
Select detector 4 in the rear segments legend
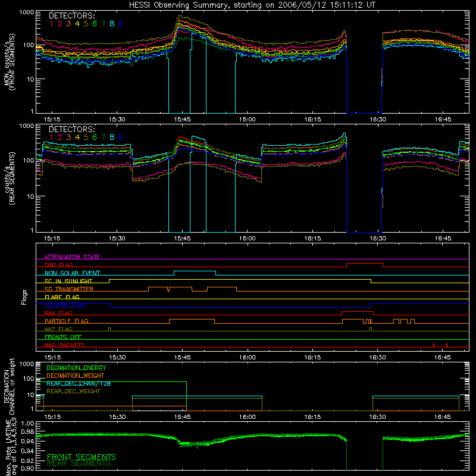[77, 137]
